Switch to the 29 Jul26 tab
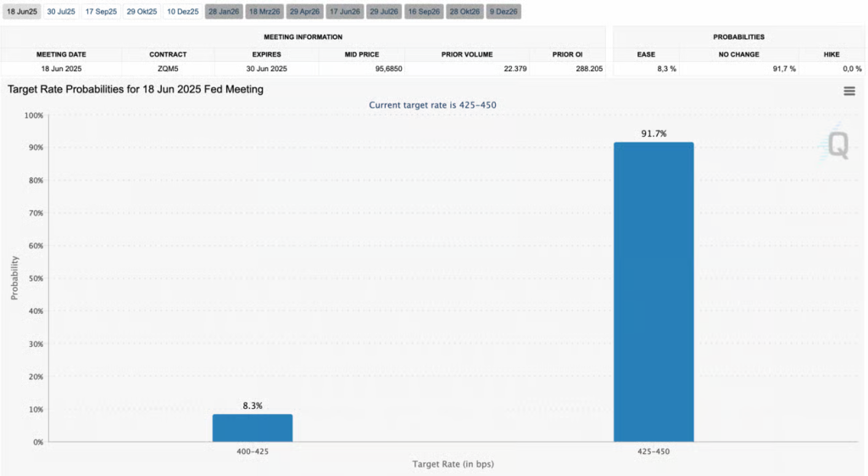Viewport: 868px width, 476px height. (x=384, y=12)
